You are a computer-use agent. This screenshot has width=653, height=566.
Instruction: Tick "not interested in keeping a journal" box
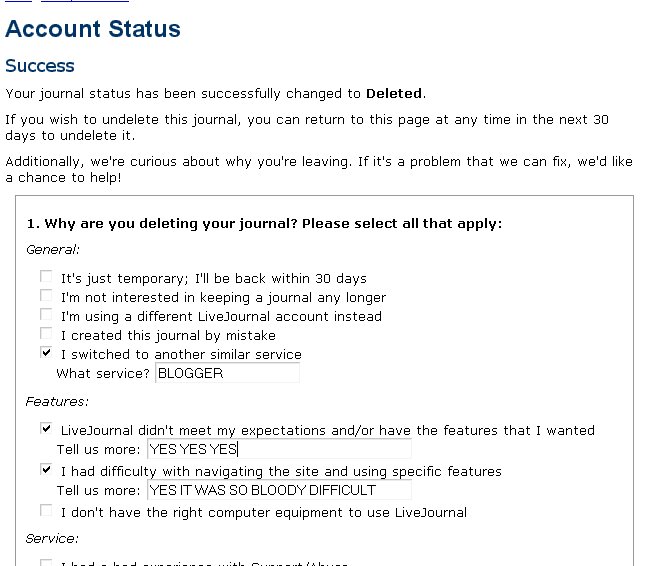pos(46,296)
